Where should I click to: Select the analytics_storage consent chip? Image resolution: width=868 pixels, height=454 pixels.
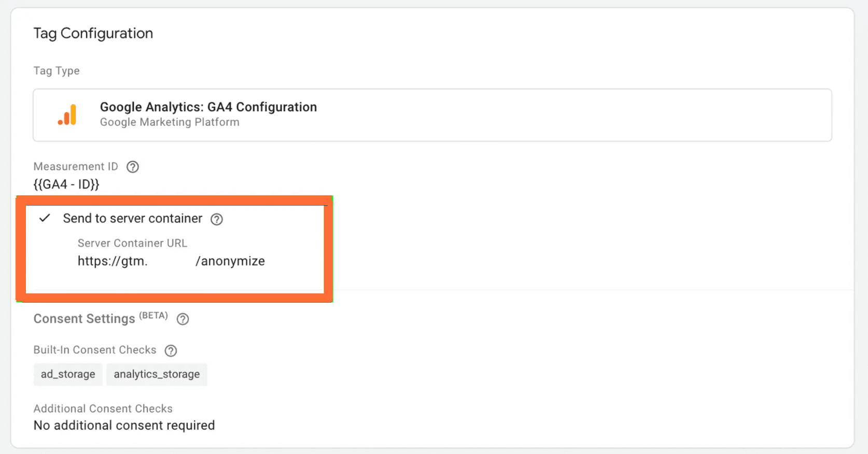157,374
